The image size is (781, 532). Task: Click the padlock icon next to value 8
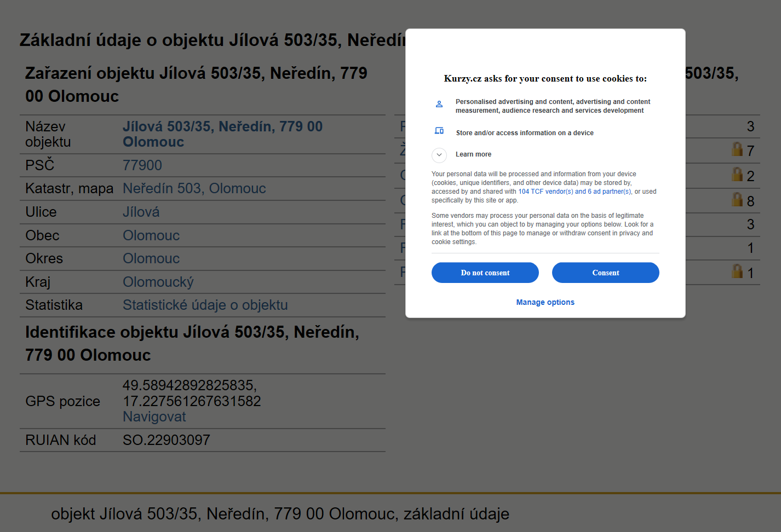737,199
